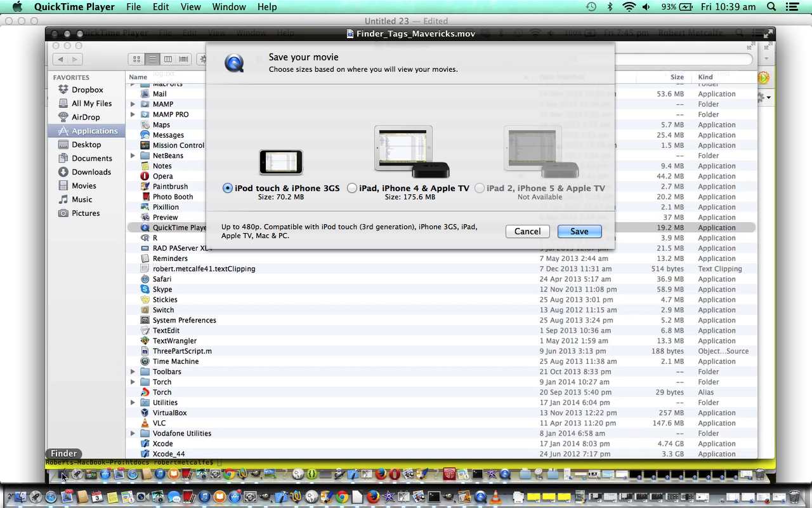Open the Window menu
Screen dimensions: 812x508
pyautogui.click(x=228, y=7)
